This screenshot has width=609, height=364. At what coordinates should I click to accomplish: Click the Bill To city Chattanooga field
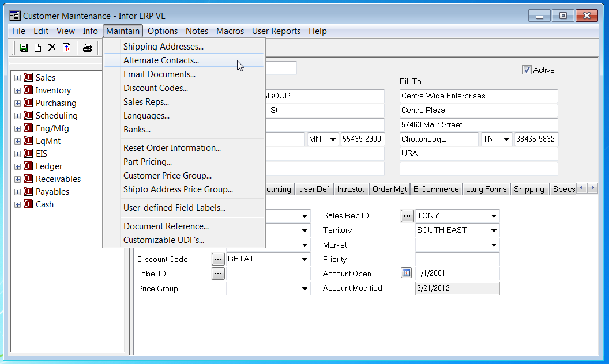click(439, 139)
